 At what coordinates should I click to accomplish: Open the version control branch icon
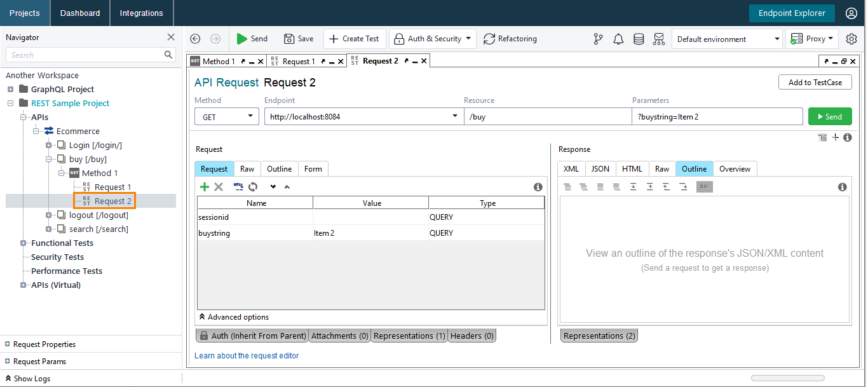pyautogui.click(x=598, y=39)
